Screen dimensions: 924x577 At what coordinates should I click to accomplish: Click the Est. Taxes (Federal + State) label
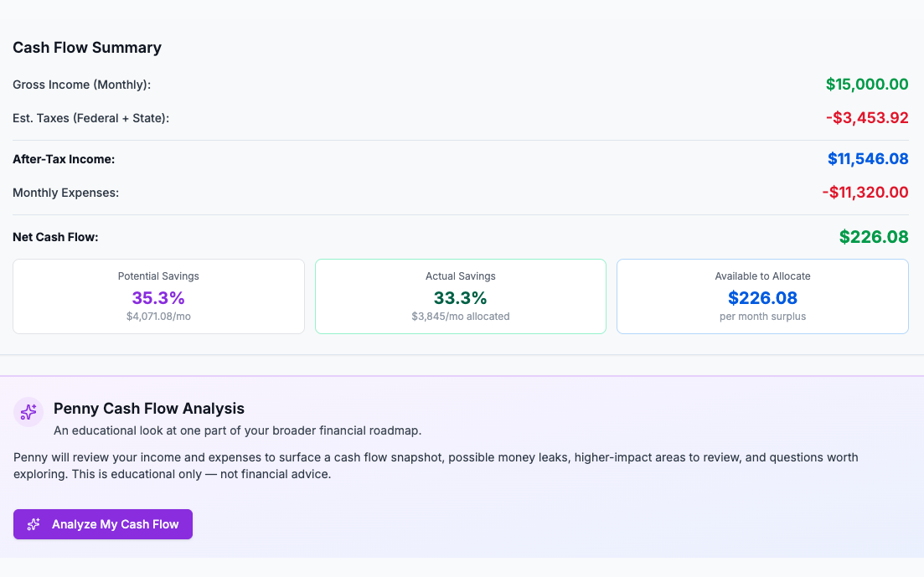90,118
